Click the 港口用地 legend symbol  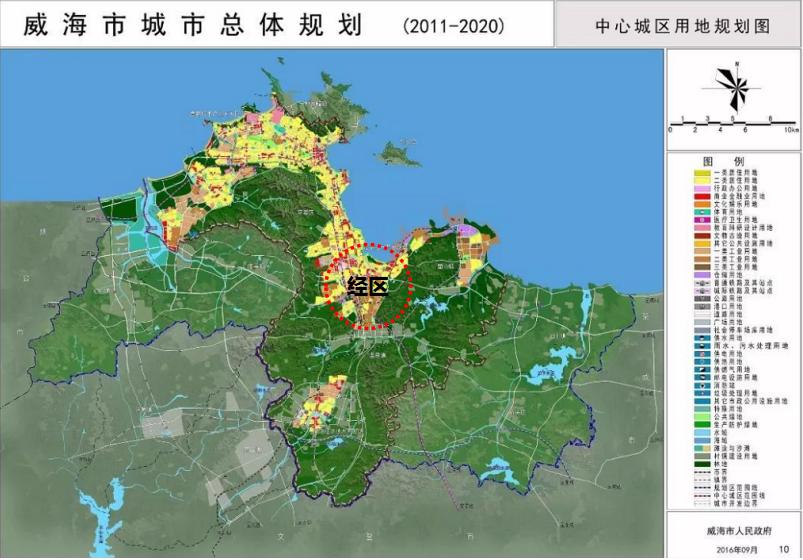point(701,306)
